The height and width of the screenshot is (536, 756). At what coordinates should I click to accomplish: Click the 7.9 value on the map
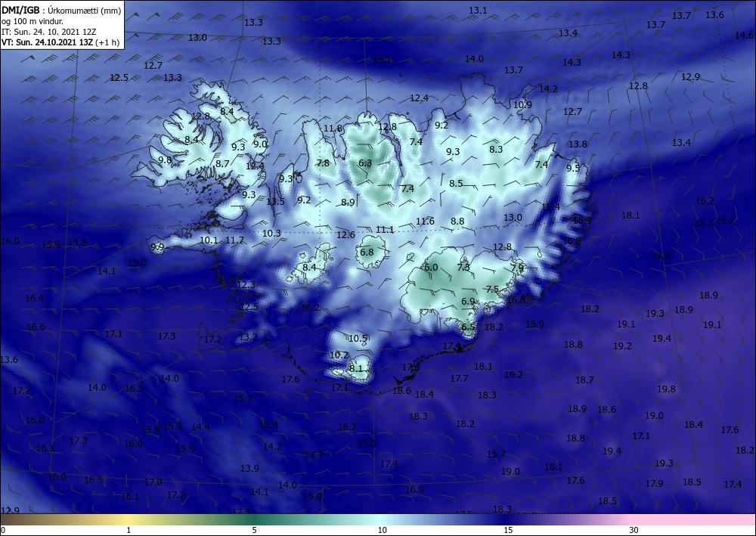coord(517,268)
